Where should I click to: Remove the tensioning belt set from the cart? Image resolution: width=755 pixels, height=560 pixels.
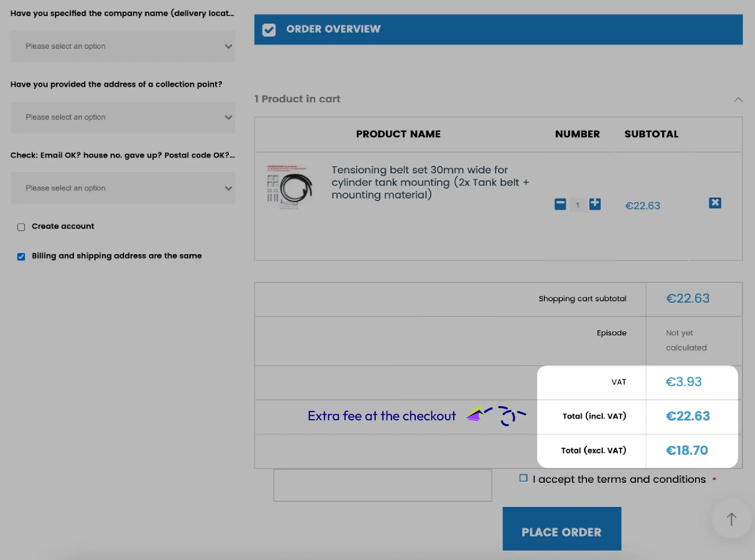coord(715,203)
